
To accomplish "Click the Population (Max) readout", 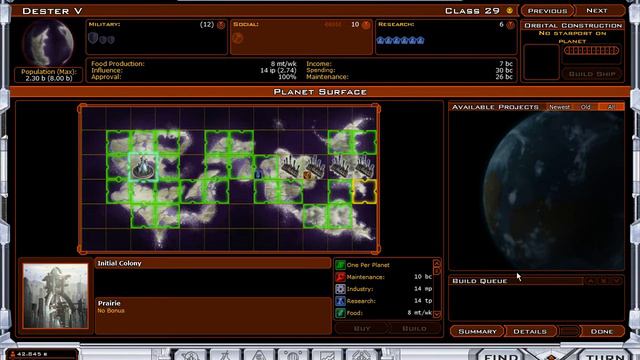I will [x=49, y=75].
